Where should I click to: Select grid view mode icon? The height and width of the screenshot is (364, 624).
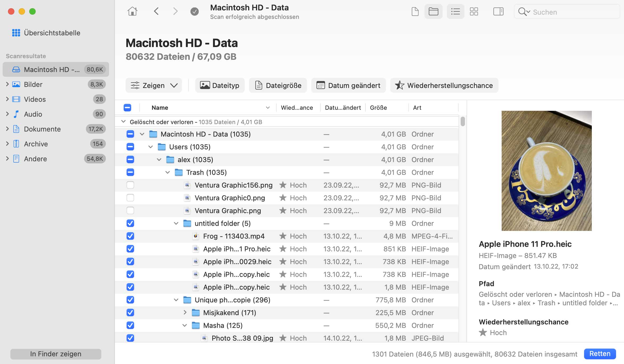[x=474, y=11]
